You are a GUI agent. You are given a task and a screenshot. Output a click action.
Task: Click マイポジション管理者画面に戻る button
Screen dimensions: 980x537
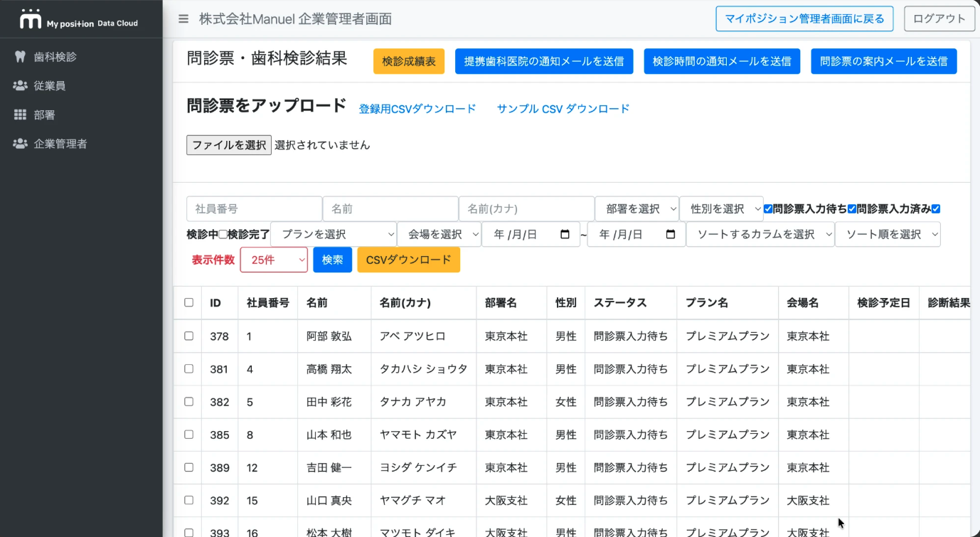click(804, 19)
